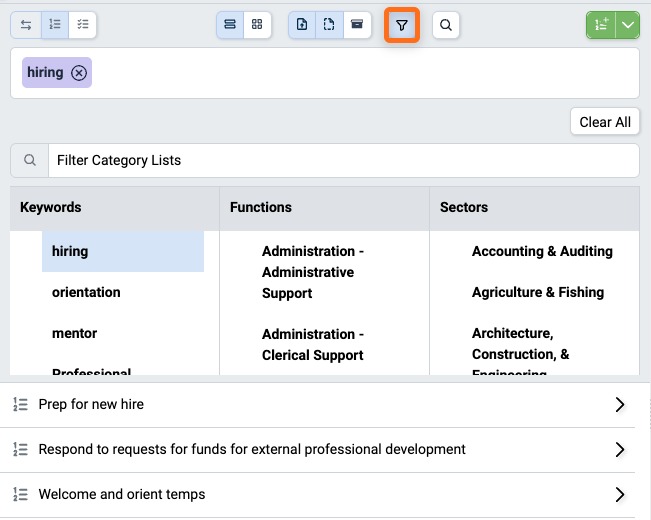This screenshot has width=651, height=520.
Task: Click list icon beside Prep for new hire
Action: (x=20, y=405)
